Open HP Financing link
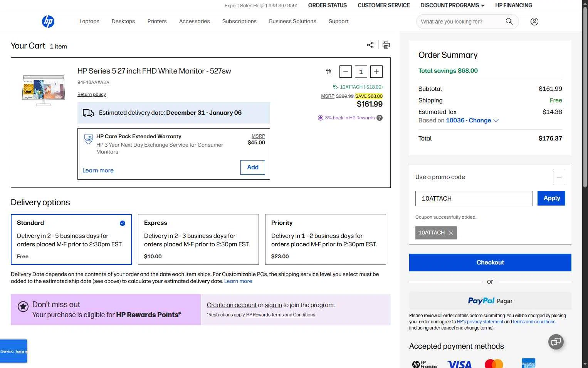This screenshot has width=588, height=368. click(514, 5)
